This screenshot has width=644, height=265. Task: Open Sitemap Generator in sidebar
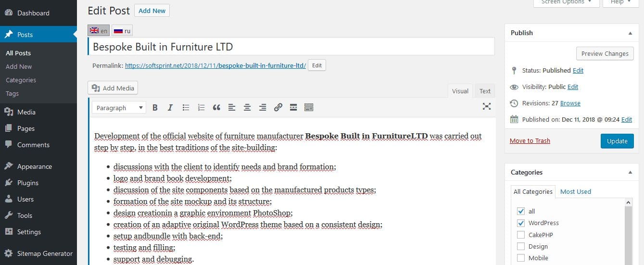tap(38, 253)
